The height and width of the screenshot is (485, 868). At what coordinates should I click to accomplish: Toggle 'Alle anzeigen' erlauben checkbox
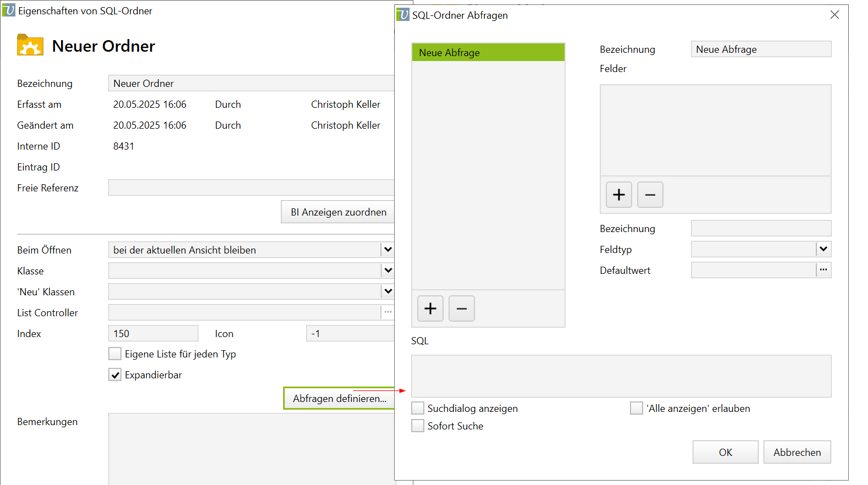(x=636, y=408)
